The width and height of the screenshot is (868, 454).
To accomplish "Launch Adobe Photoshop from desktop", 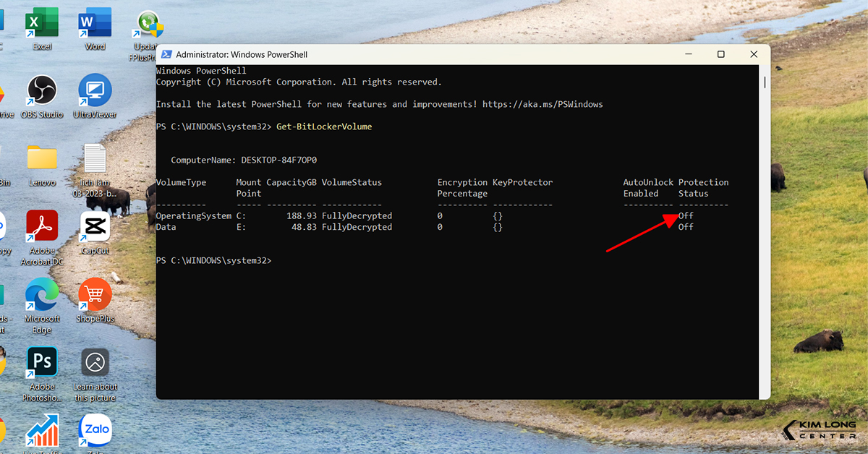I will 42,363.
